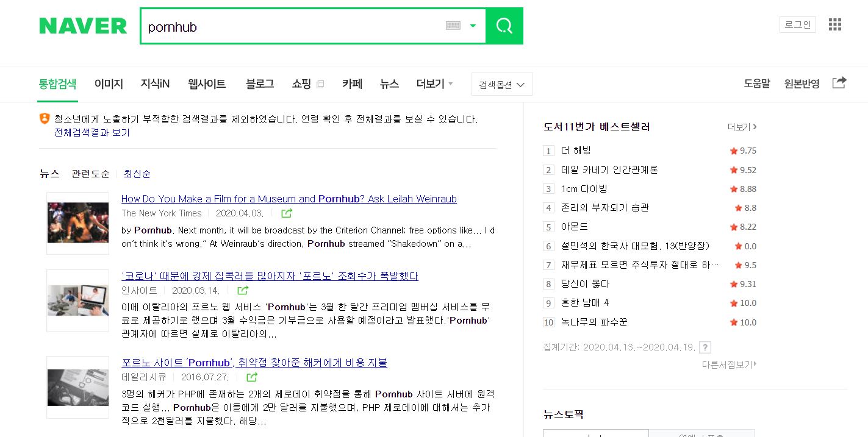
Task: Click the 10.0 rating beside 흔한 남매 4
Action: point(743,303)
